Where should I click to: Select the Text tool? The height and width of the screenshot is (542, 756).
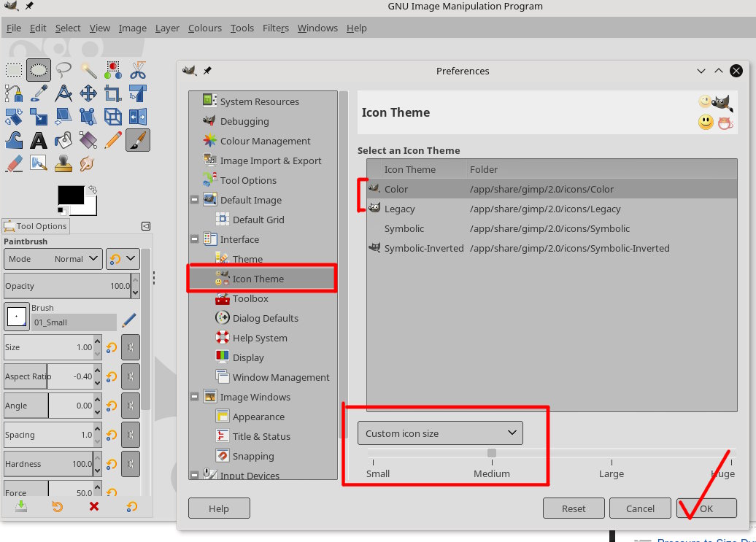pos(39,140)
